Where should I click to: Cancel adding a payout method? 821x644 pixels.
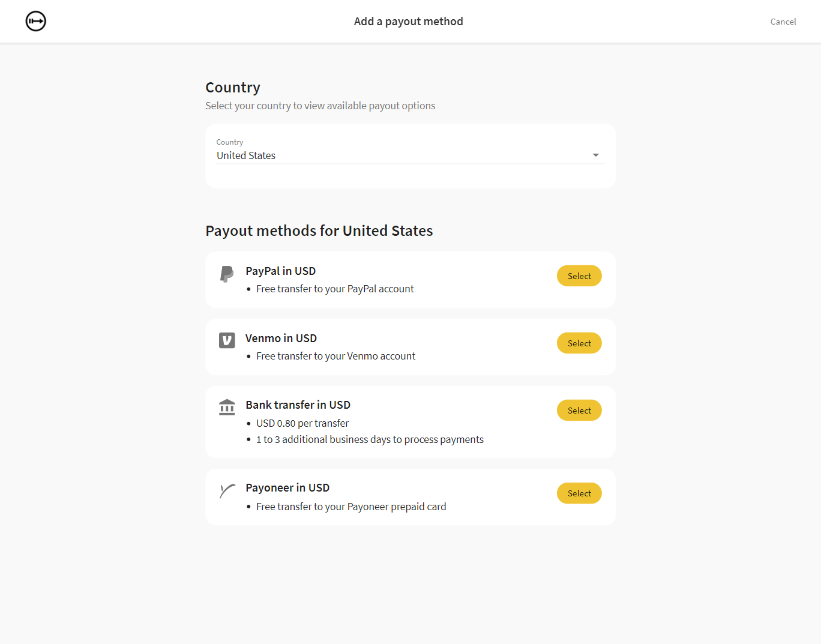(783, 22)
